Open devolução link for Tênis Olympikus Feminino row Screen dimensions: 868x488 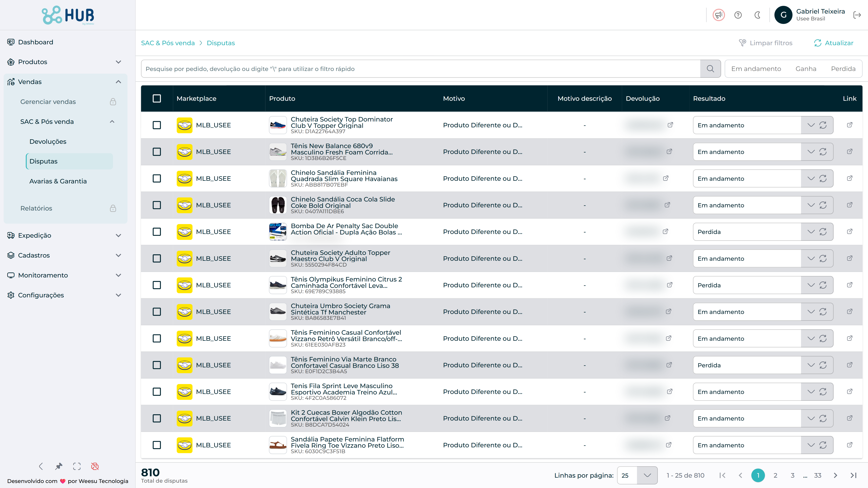(x=670, y=285)
